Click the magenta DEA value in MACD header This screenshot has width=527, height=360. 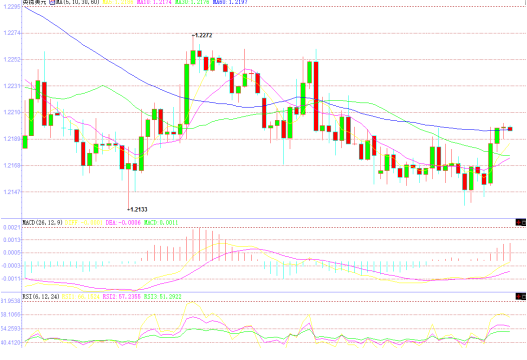(x=123, y=223)
